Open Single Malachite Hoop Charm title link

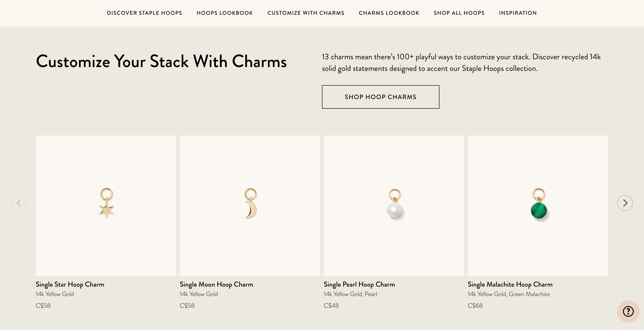pos(510,284)
